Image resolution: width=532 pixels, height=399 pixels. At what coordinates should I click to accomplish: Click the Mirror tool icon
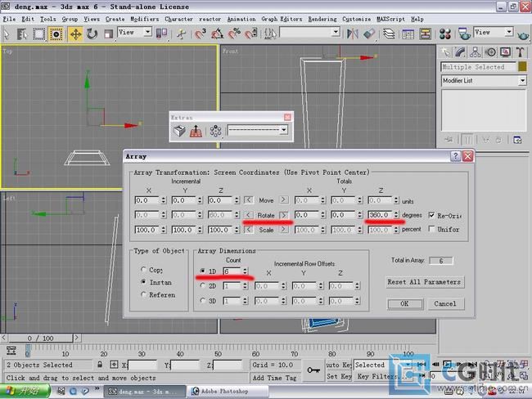click(353, 34)
